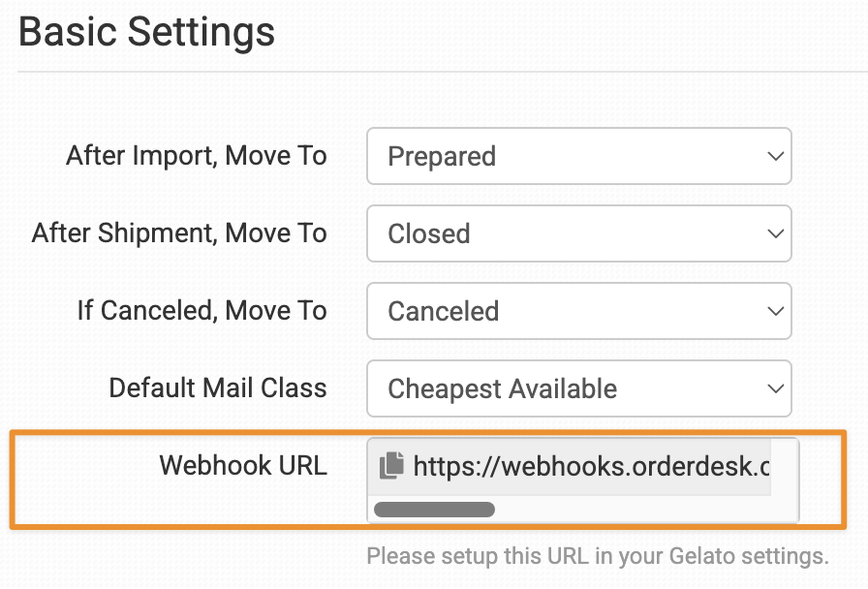Image resolution: width=868 pixels, height=589 pixels.
Task: Click the "Webhook URL" label
Action: pos(243,465)
